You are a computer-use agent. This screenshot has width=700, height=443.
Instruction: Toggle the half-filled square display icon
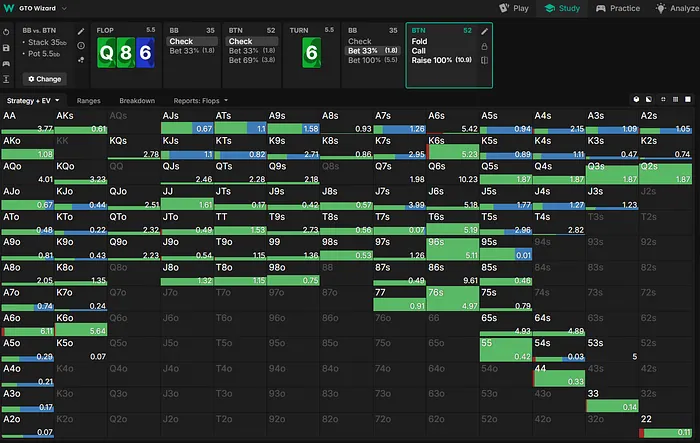coord(649,99)
